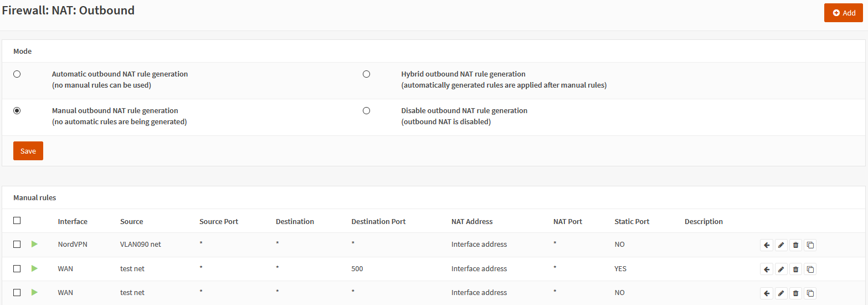Viewport: 868px width, 305px height.
Task: Edit the WAN rule with destination port 500
Action: pos(781,269)
